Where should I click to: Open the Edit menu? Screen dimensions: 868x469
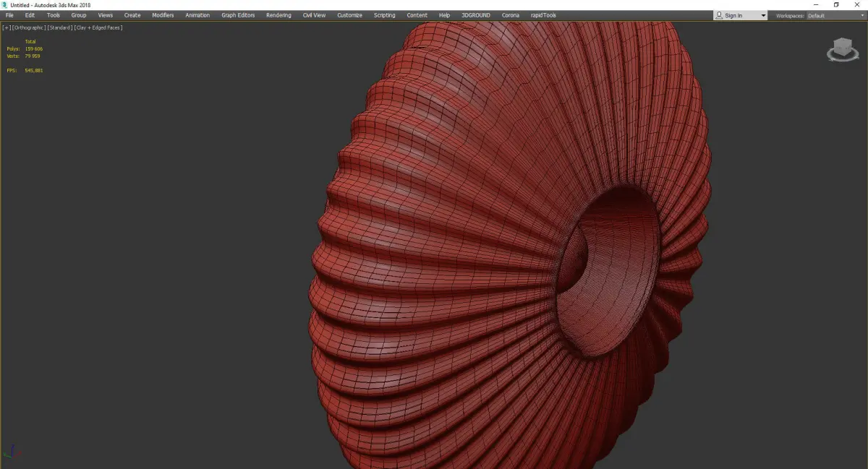pyautogui.click(x=30, y=15)
